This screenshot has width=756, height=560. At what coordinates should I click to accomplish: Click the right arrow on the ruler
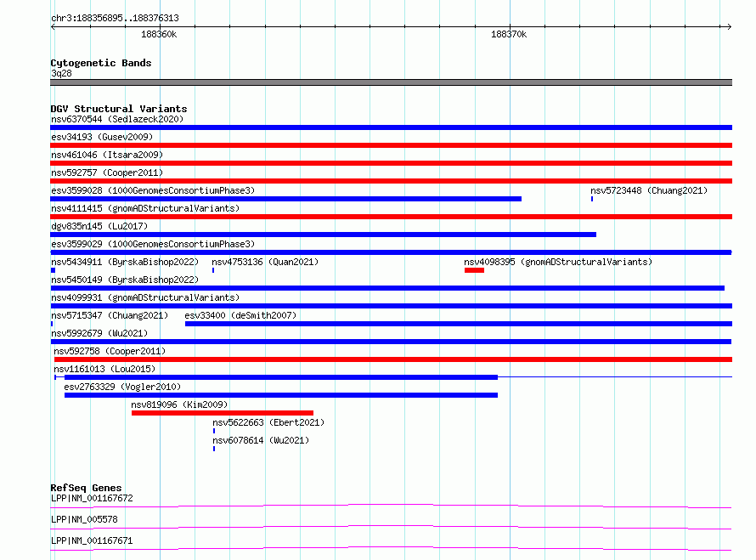729,26
